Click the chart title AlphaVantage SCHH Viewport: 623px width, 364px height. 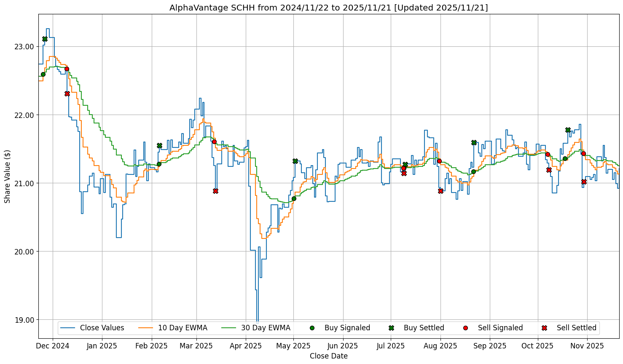(328, 8)
